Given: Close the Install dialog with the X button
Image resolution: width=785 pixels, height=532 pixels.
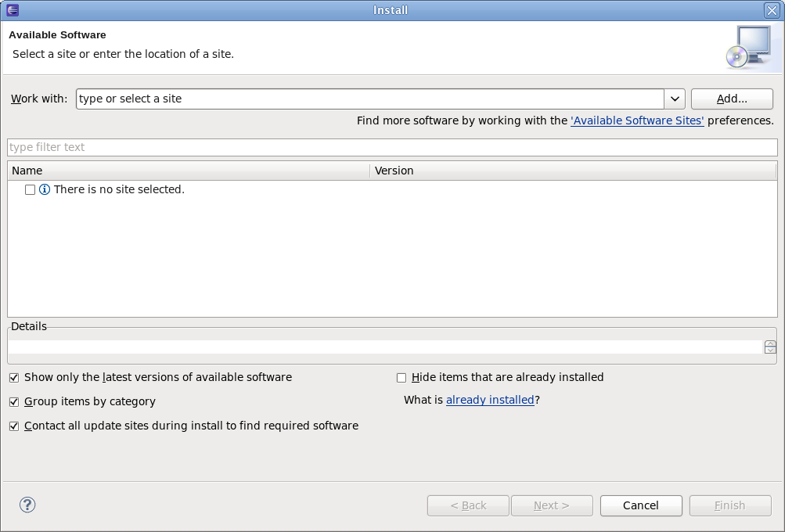Looking at the screenshot, I should pyautogui.click(x=771, y=10).
